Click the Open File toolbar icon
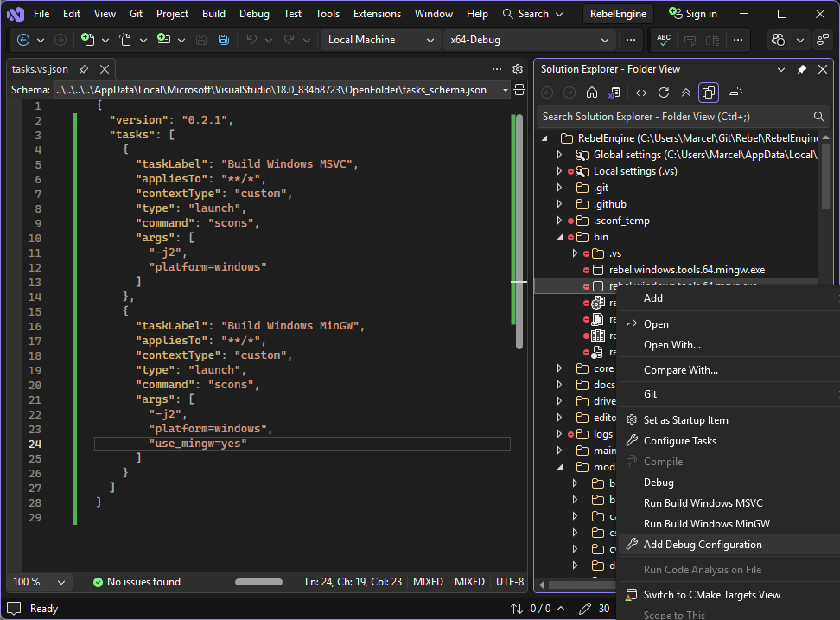 (x=125, y=40)
